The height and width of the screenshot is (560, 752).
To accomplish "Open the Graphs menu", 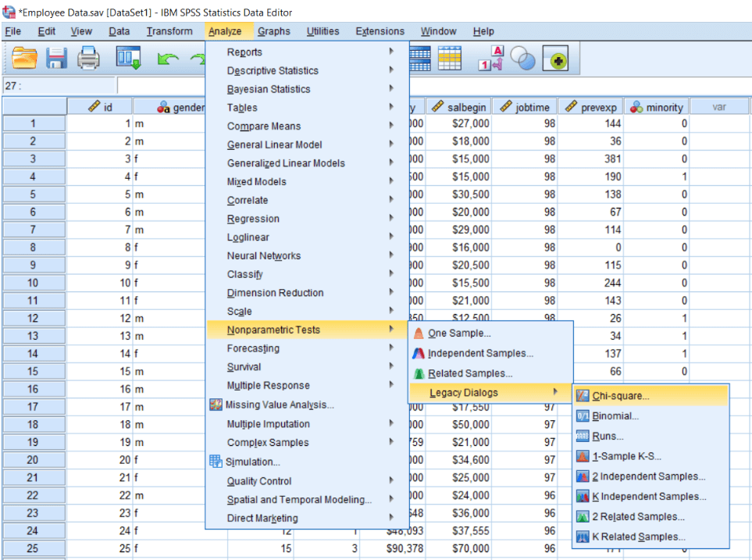I will [x=274, y=31].
